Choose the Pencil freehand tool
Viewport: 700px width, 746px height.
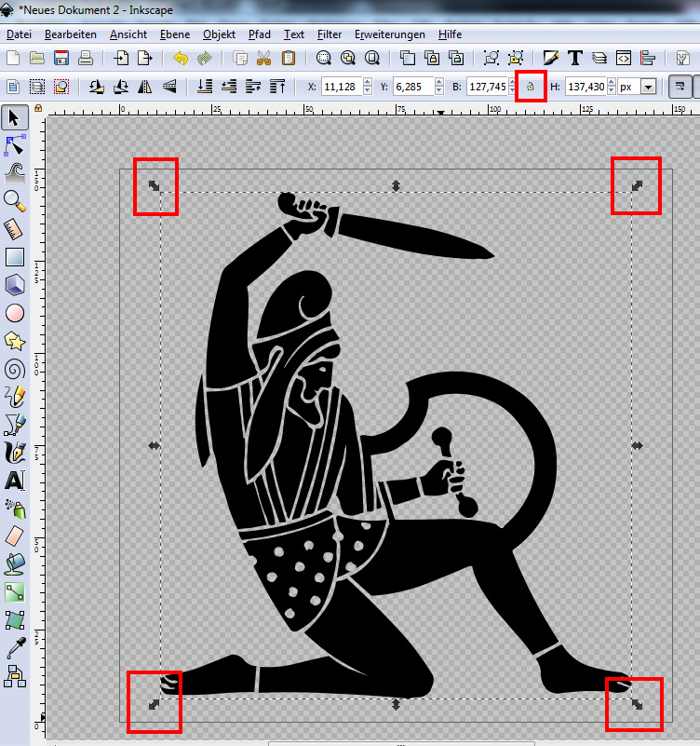[x=15, y=397]
